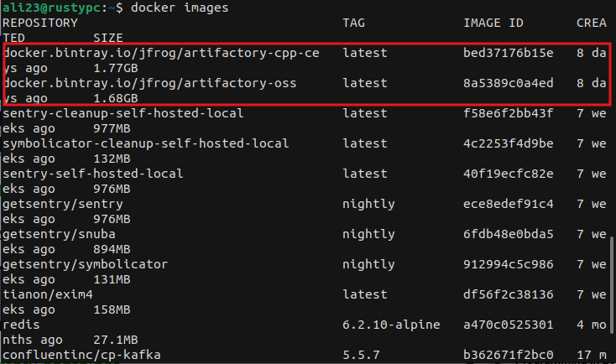Image resolution: width=616 pixels, height=364 pixels.
Task: Select tianon/exim4 repository name
Action: (x=48, y=294)
